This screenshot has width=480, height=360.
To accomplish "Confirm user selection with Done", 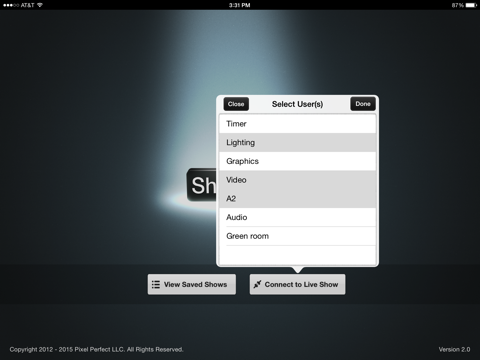I will pos(363,104).
